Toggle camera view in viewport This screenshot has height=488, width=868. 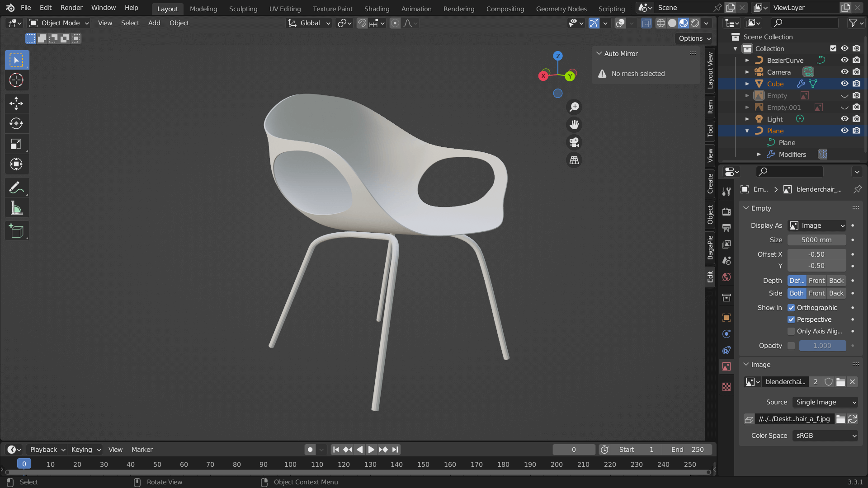coord(574,142)
